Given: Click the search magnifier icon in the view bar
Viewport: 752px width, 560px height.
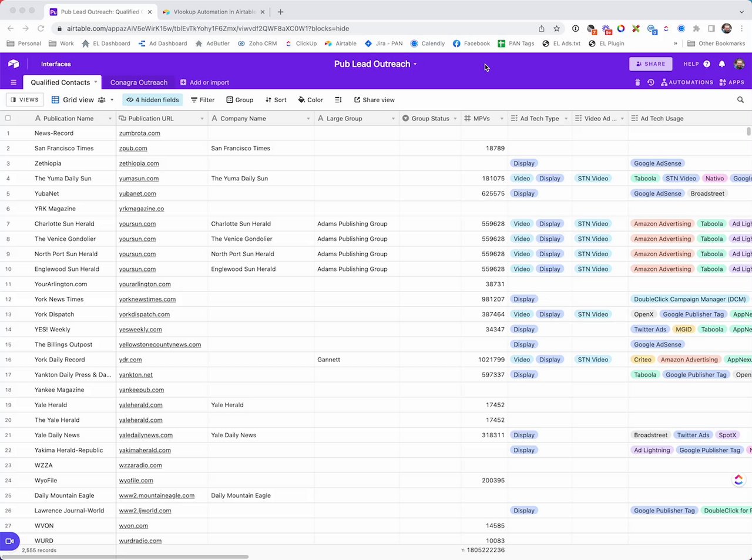Looking at the screenshot, I should [x=740, y=100].
